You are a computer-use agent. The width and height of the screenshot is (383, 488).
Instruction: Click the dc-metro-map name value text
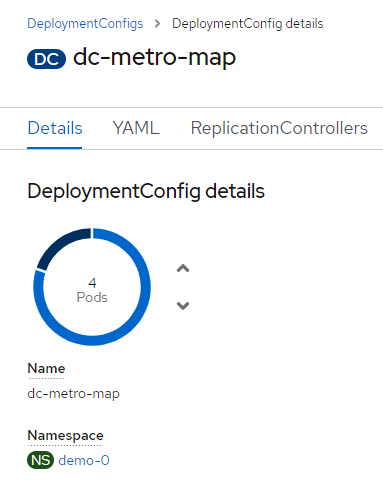pyautogui.click(x=73, y=394)
